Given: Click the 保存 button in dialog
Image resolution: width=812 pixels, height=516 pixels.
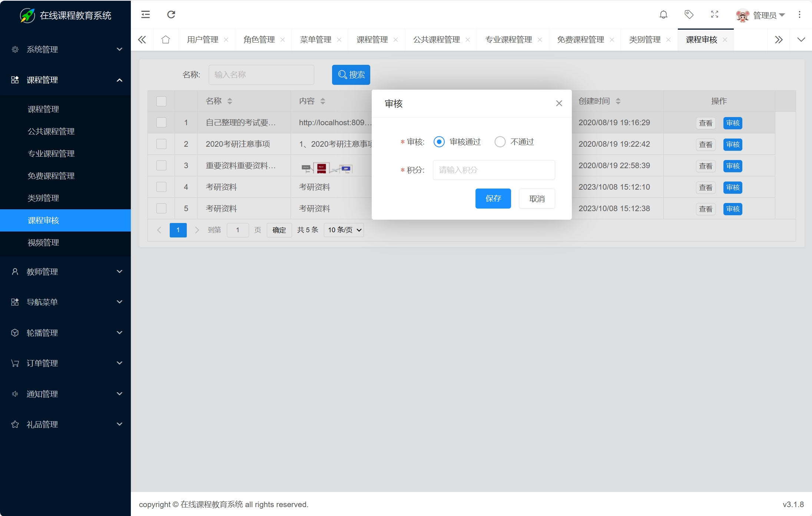Looking at the screenshot, I should point(493,199).
